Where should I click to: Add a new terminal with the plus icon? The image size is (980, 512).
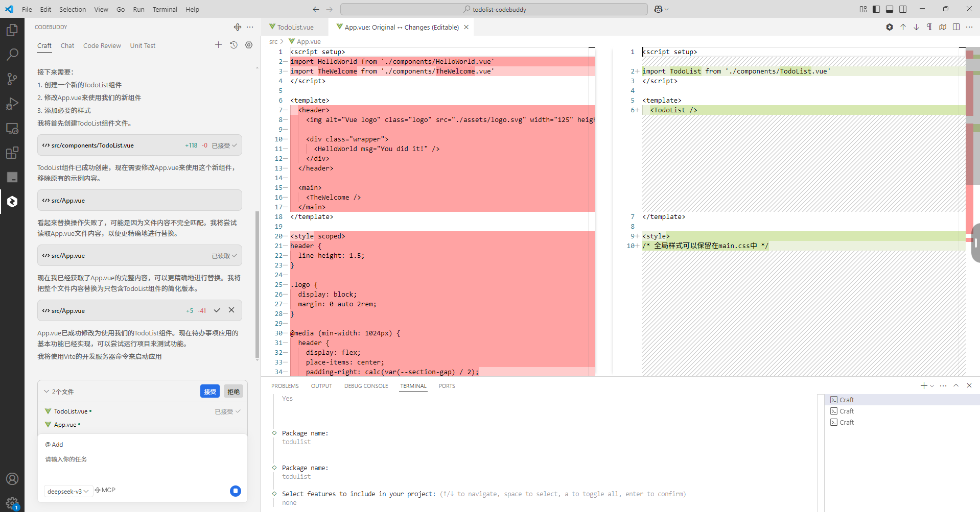(924, 386)
